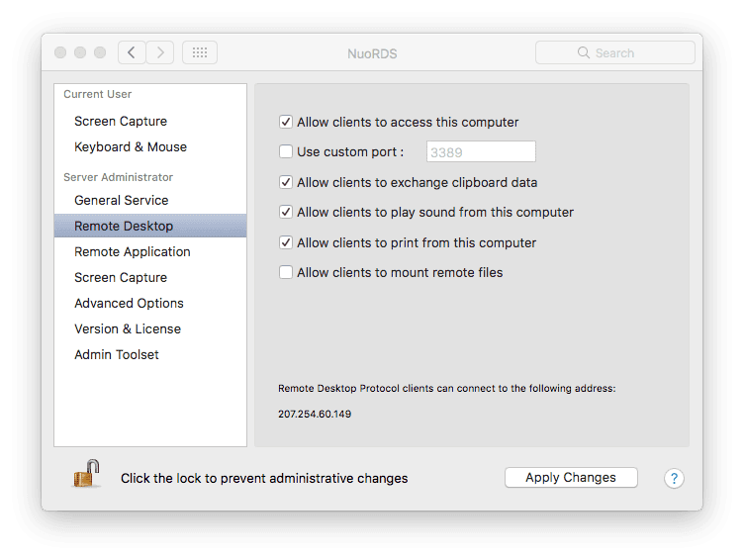This screenshot has width=744, height=560.
Task: Click the back navigation arrow
Action: [x=132, y=52]
